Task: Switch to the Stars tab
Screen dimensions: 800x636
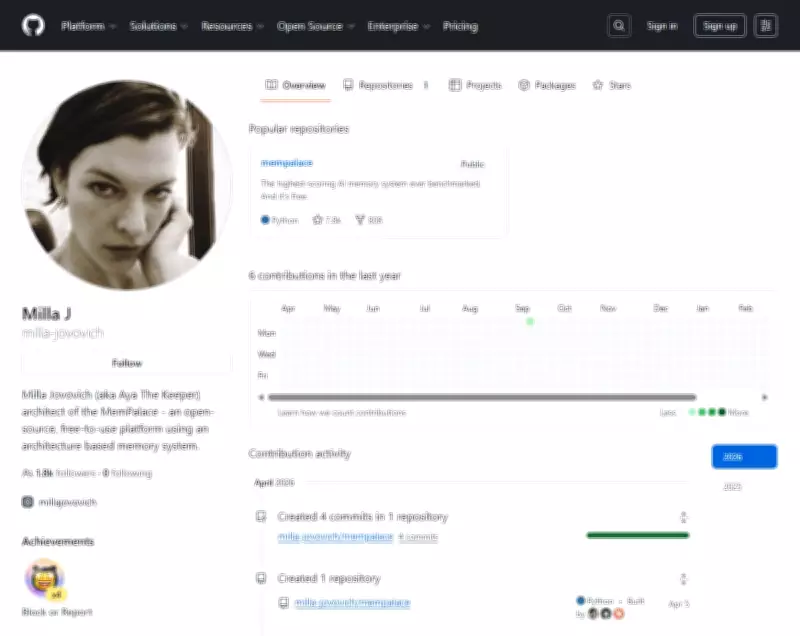Action: [x=612, y=85]
